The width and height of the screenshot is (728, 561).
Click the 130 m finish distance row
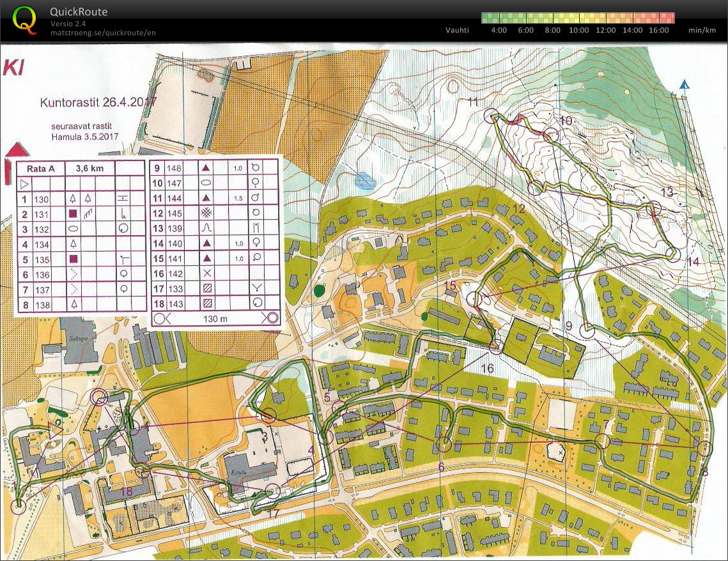(214, 318)
